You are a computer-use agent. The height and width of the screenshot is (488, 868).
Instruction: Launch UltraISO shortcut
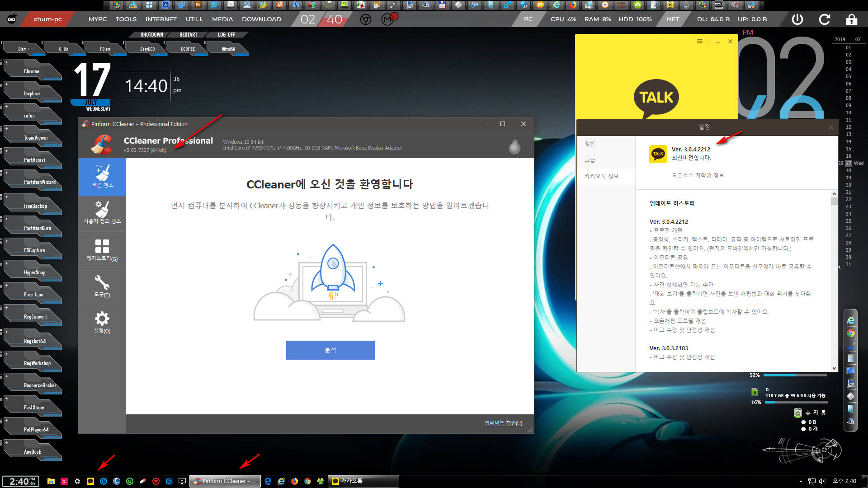tap(228, 49)
